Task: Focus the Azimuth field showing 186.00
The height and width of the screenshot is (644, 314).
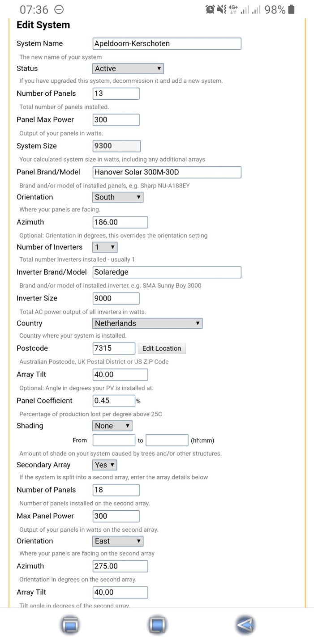Action: pos(120,222)
